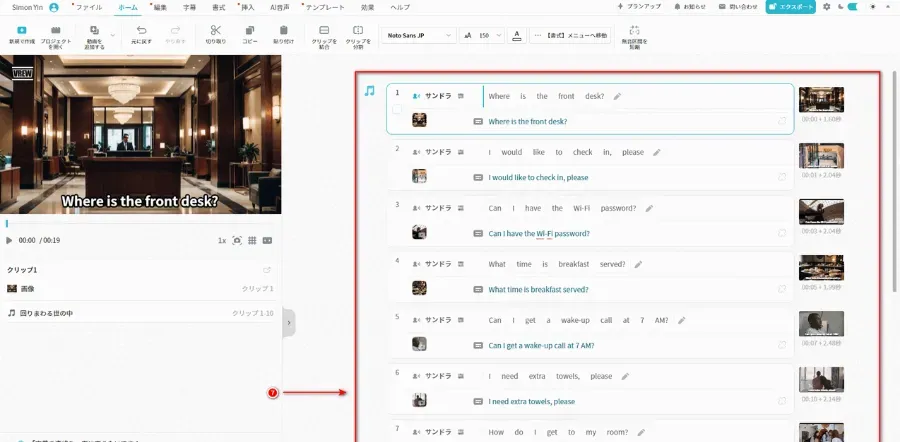Open the ヘルプ menu
900x442 pixels.
400,7
